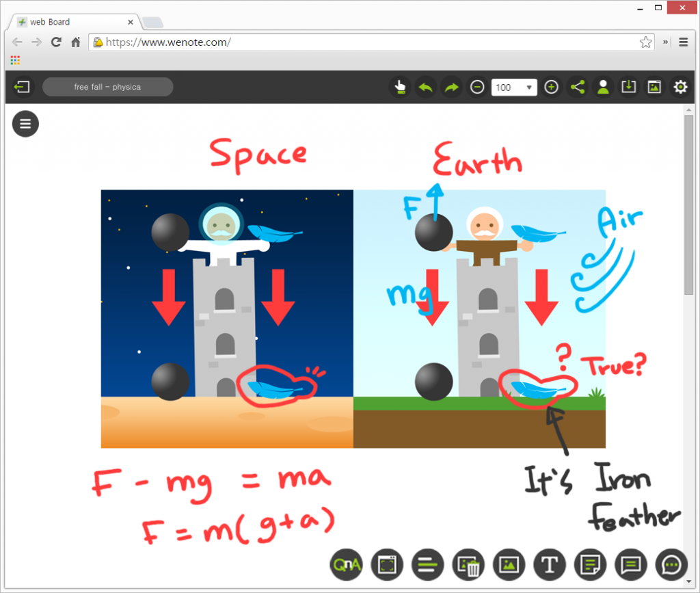
Task: Delete image with the trash icon
Action: 468,565
